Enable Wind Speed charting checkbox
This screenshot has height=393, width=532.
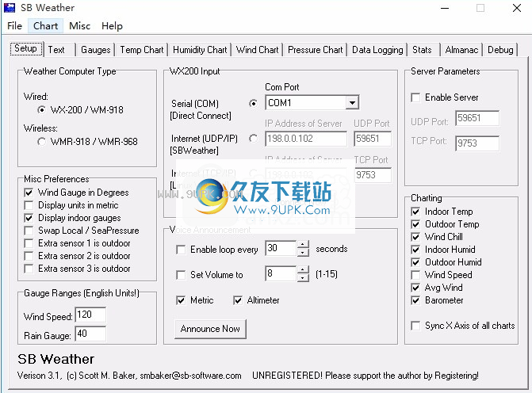[x=415, y=275]
